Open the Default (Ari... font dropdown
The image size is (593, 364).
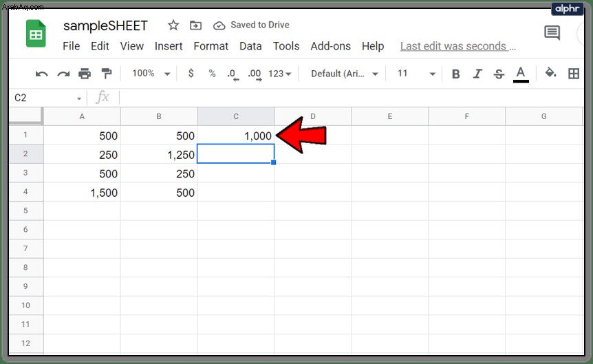coord(345,74)
